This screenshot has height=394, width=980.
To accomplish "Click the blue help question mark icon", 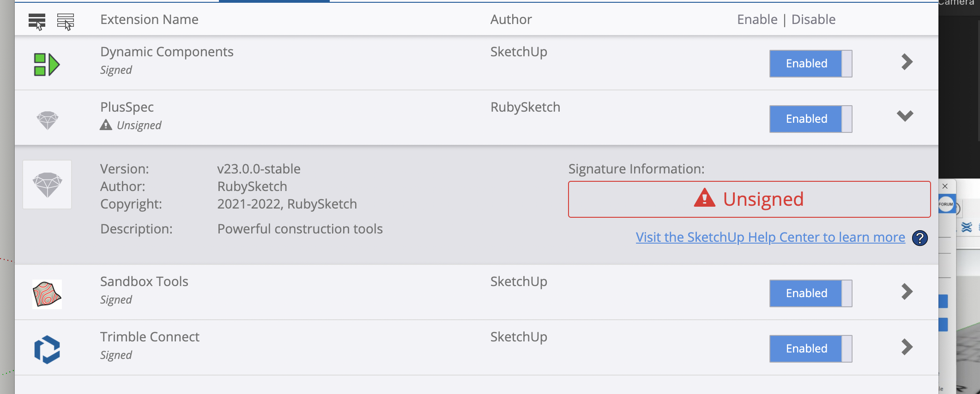I will click(x=920, y=238).
